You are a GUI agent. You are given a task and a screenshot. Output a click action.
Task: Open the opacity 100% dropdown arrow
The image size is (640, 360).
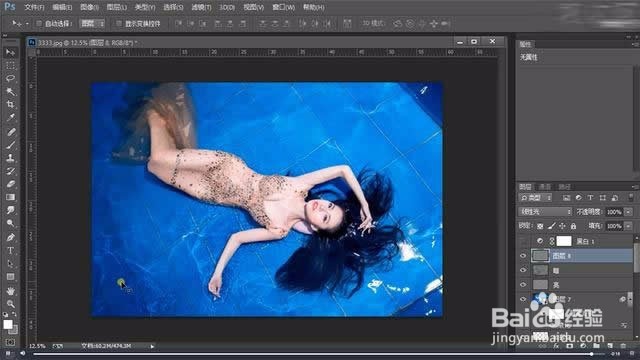click(628, 212)
